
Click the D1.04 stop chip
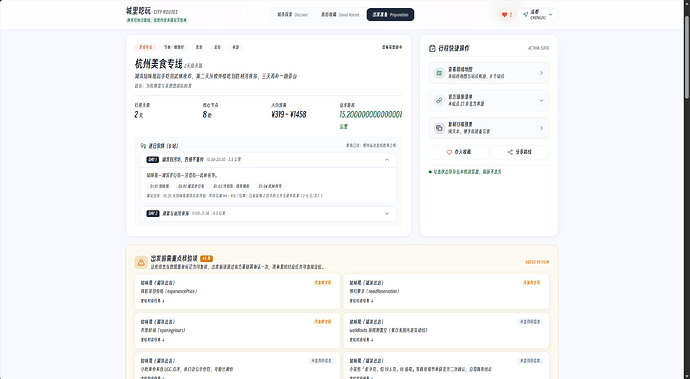pyautogui.click(x=270, y=186)
